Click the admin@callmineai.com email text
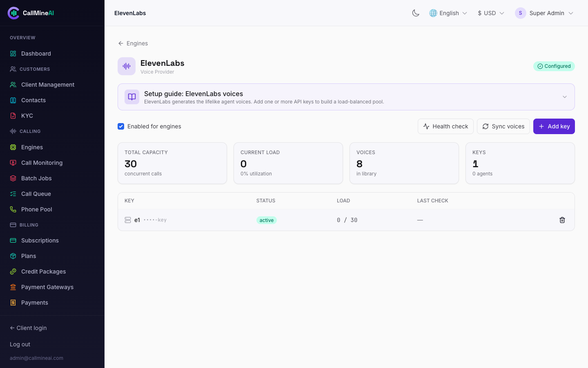This screenshot has height=368, width=588. pos(36,358)
